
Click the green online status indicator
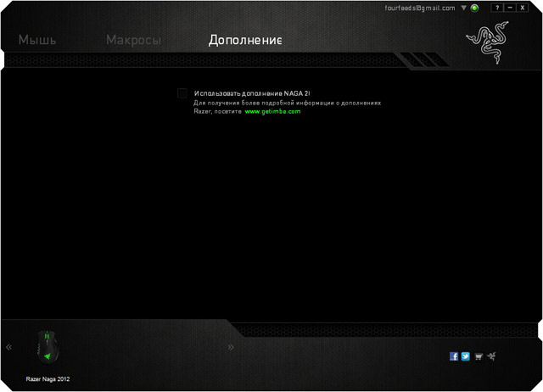point(474,8)
